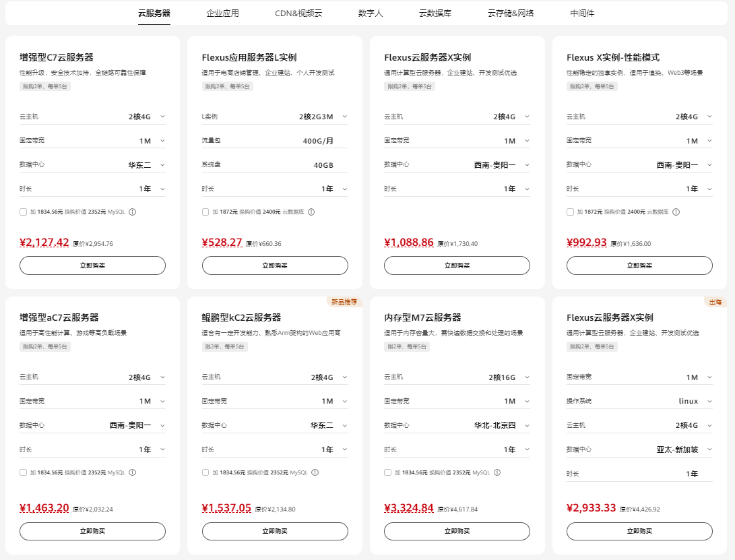Click the ¥1,537.05 price
This screenshot has height=560, width=735.
point(226,508)
